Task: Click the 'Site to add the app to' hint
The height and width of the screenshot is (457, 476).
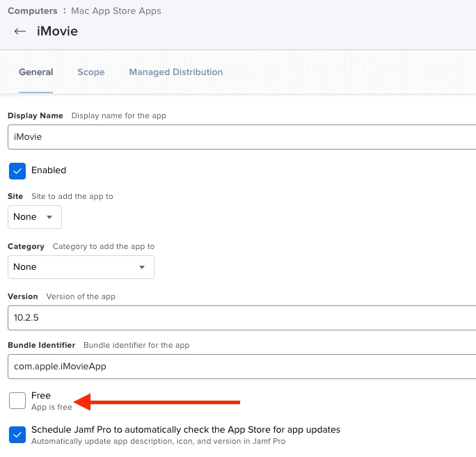Action: click(72, 196)
